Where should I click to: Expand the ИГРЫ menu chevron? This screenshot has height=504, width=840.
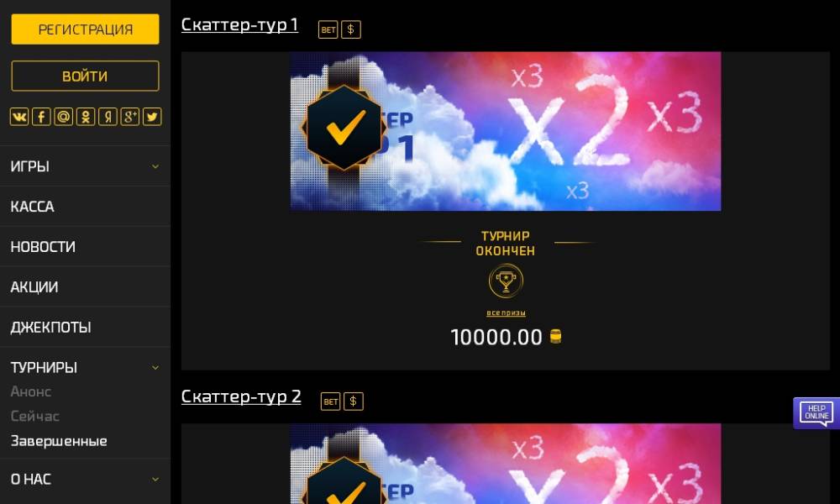click(155, 166)
